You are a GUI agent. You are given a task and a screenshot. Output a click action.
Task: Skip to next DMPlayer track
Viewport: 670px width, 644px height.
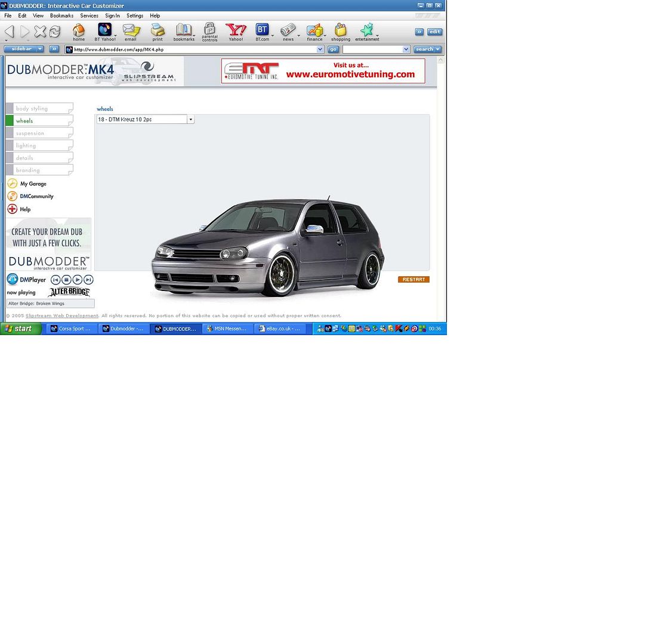88,280
